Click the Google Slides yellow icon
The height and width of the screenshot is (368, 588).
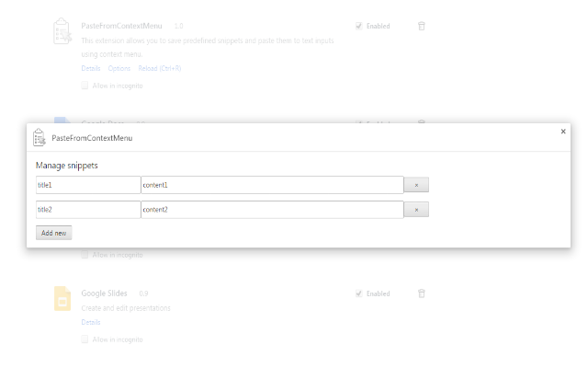click(x=62, y=298)
